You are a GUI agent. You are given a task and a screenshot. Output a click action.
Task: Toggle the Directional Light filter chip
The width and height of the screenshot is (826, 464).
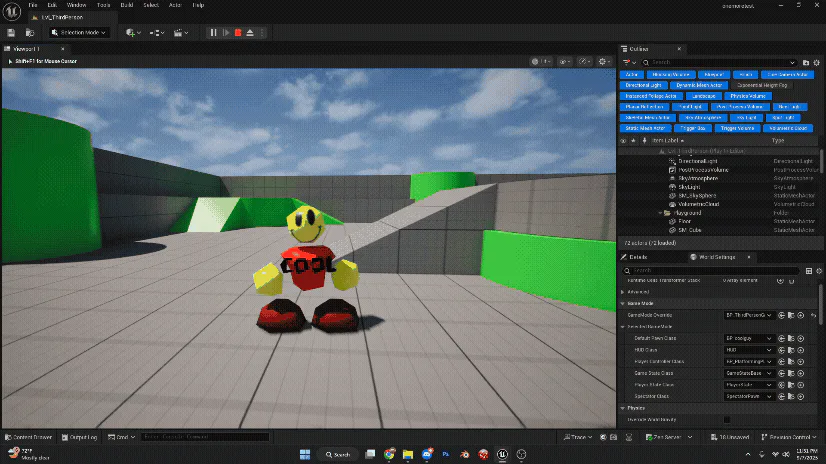[x=643, y=85]
